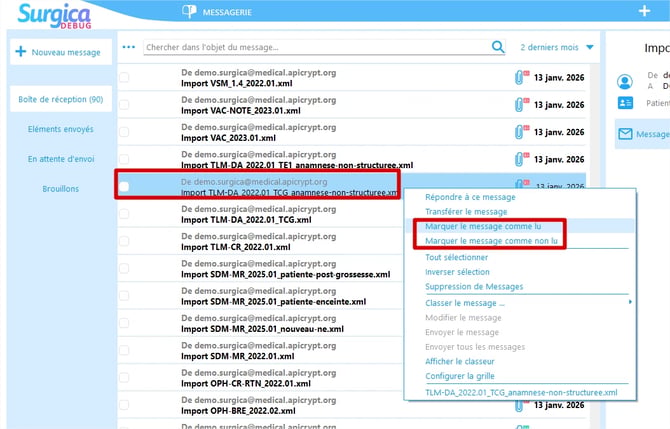Open En attente d'envoi folder

(x=61, y=159)
